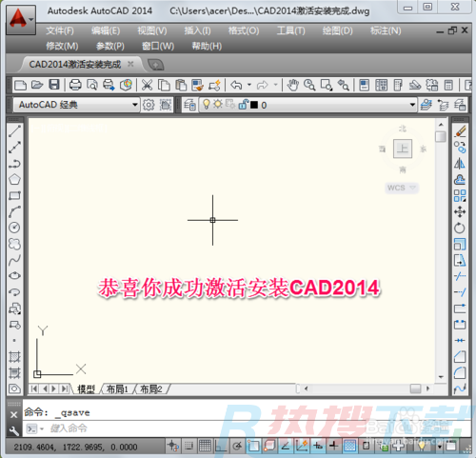
Task: Expand the Undo history dropdown arrow
Action: tap(249, 85)
